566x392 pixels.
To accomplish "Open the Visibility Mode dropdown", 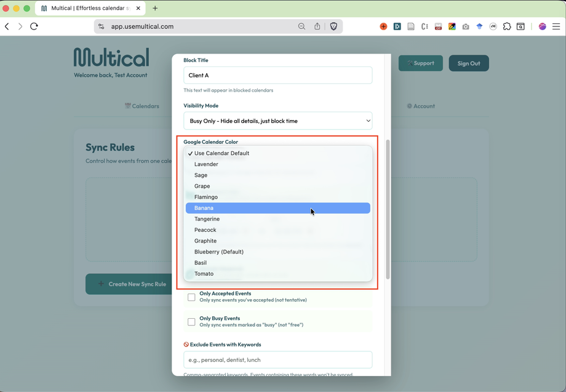I will (277, 121).
